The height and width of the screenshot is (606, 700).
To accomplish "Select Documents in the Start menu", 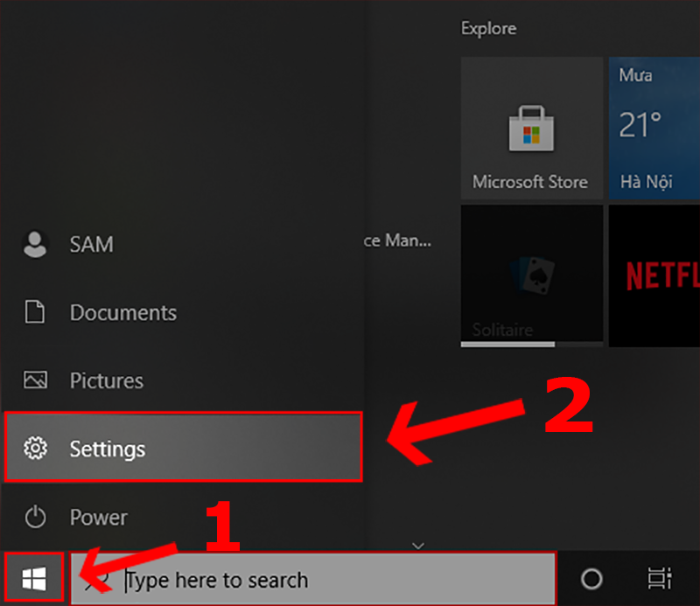I will (x=122, y=312).
